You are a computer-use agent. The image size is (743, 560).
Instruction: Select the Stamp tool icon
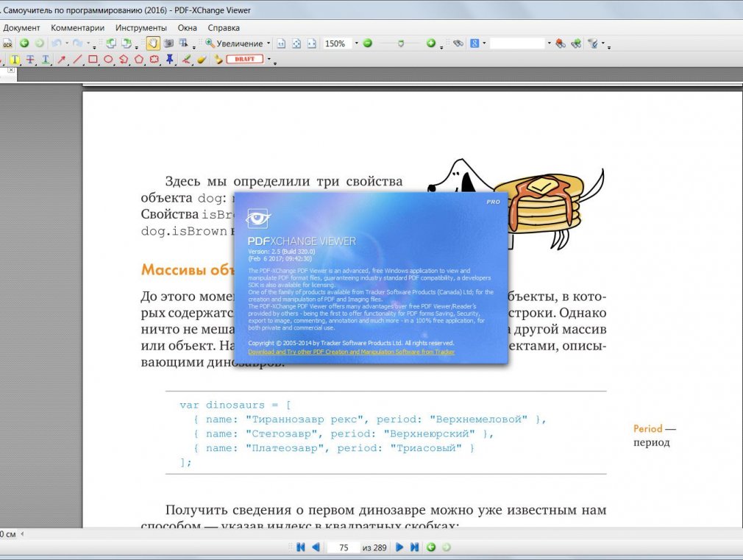point(218,60)
